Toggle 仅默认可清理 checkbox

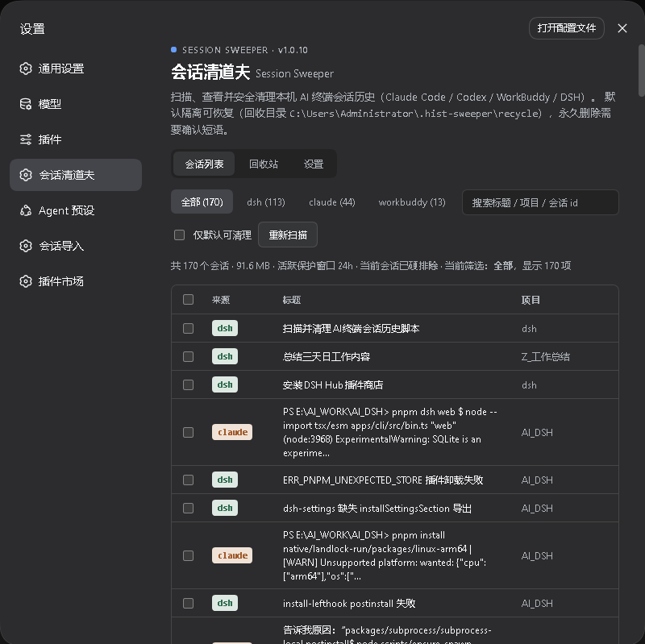pos(179,235)
